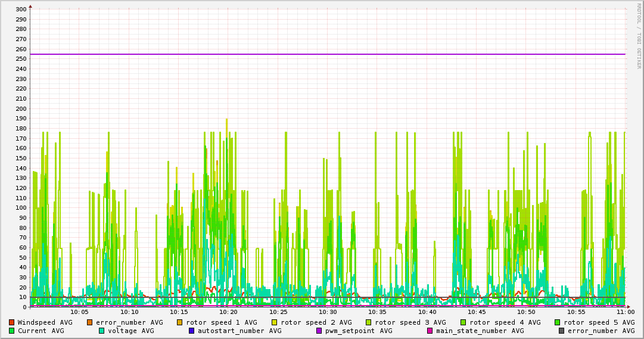This screenshot has width=644, height=339.
Task: Click the 11:00 time axis label
Action: 625,312
